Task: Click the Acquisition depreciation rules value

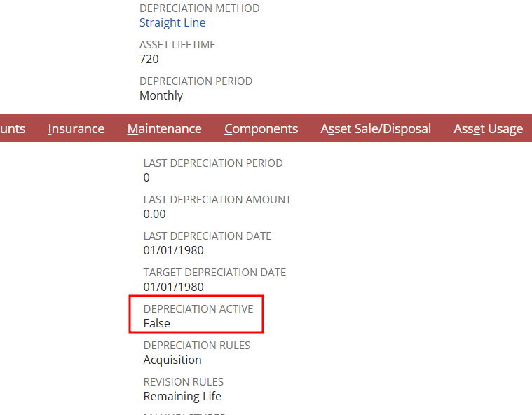Action: 172,360
